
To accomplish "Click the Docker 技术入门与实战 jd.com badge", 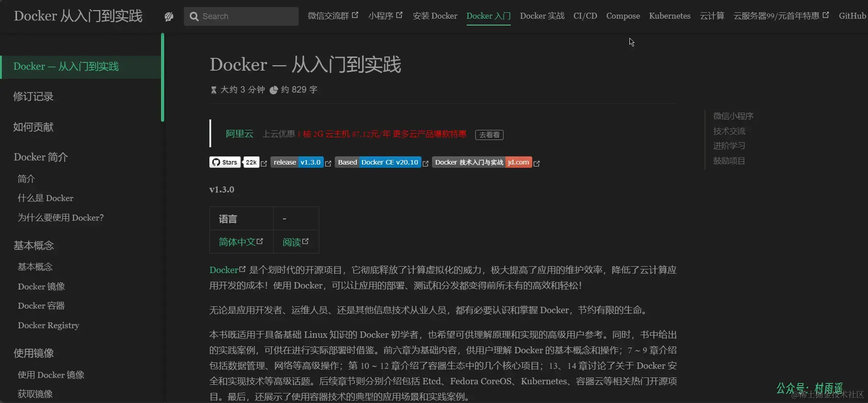I will click(x=482, y=162).
